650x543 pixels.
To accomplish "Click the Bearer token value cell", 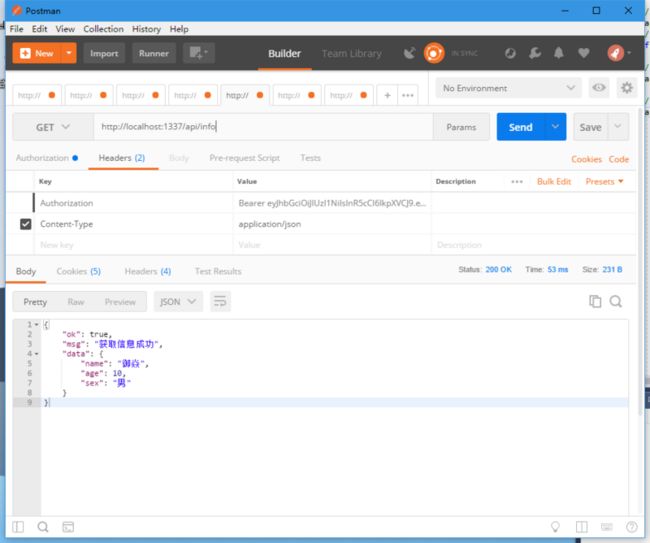I will (x=332, y=203).
